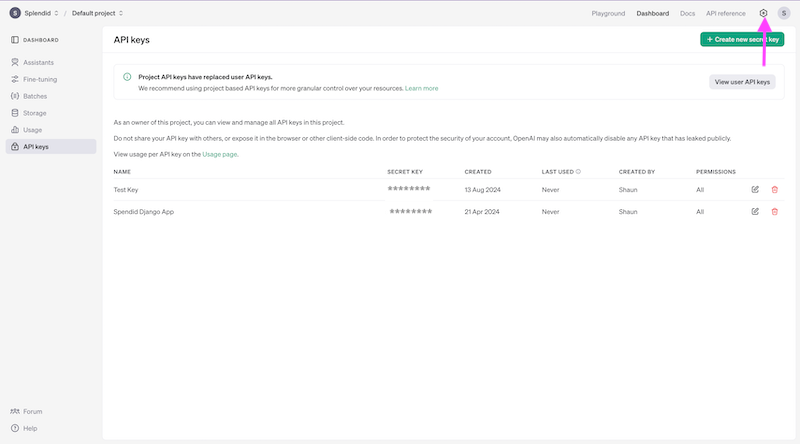Click masked secret key of Spendid Django App
The width and height of the screenshot is (800, 444).
coord(411,211)
